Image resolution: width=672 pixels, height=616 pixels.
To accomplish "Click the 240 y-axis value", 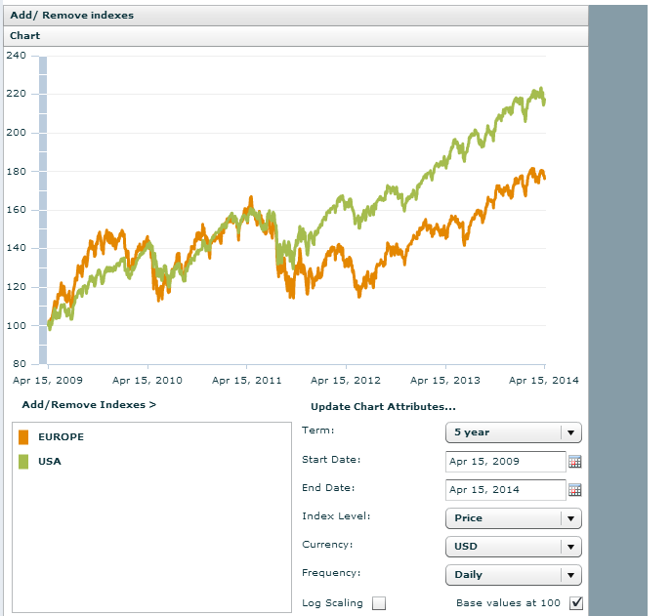I will coord(17,56).
